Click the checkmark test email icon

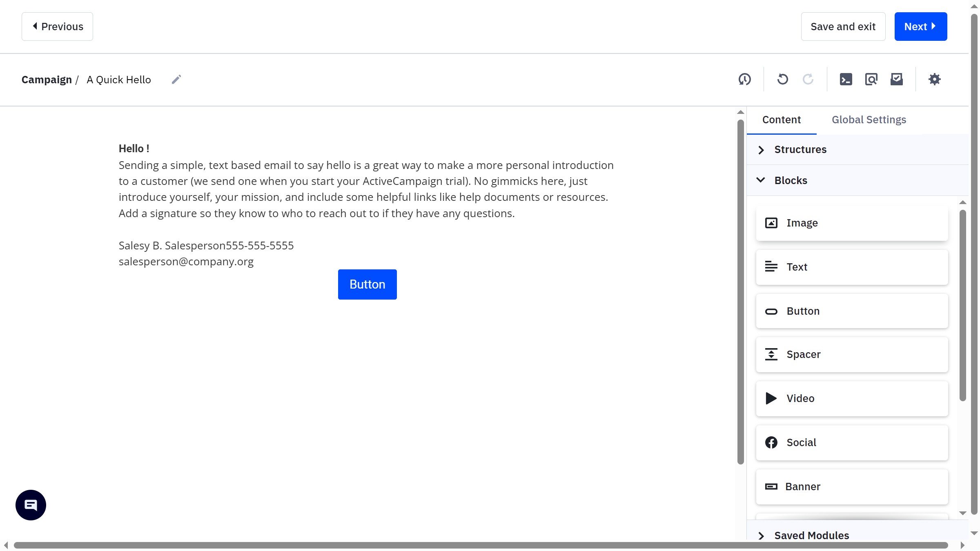[x=896, y=79]
